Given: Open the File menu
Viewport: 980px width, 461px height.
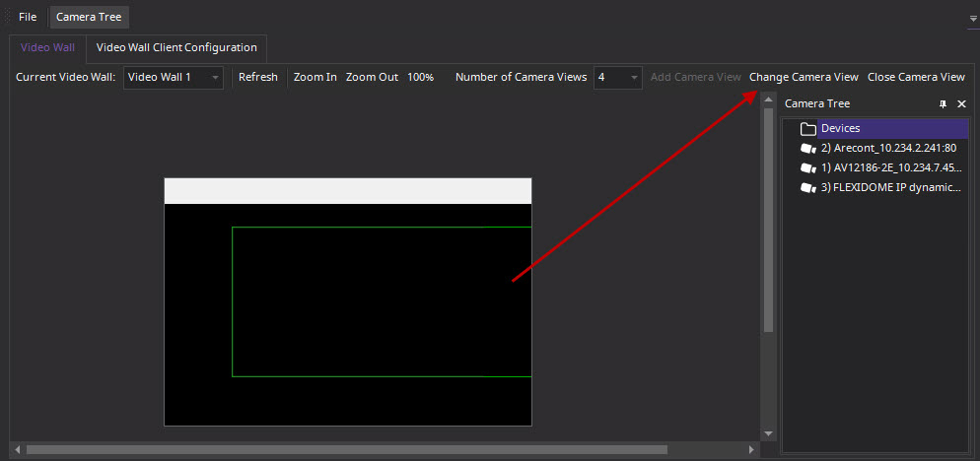Looking at the screenshot, I should tap(28, 17).
